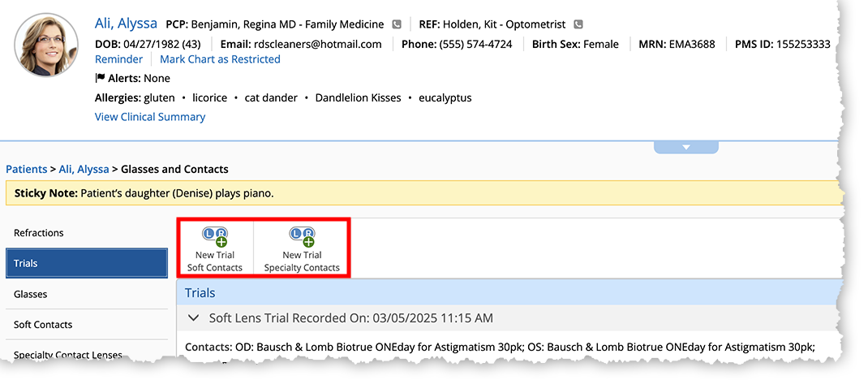This screenshot has width=868, height=380.
Task: Click phone icon next to REF Holden, Kit
Action: pyautogui.click(x=578, y=24)
